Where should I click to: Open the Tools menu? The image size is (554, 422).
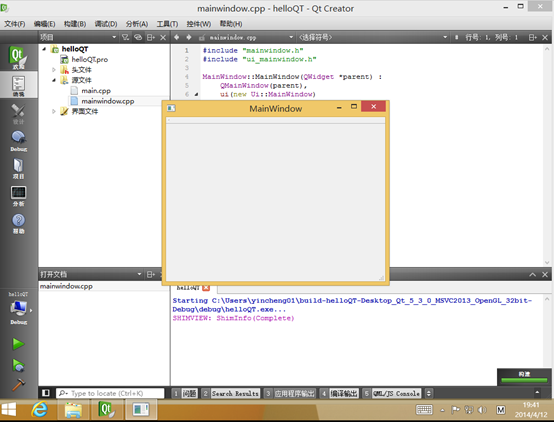167,24
